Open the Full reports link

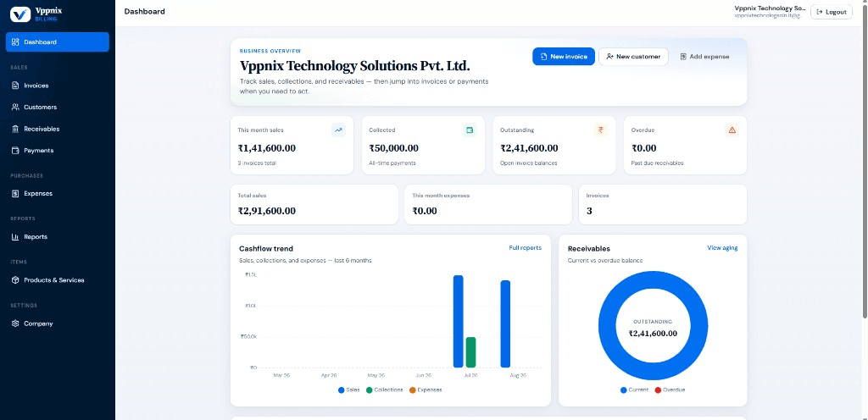(x=526, y=247)
